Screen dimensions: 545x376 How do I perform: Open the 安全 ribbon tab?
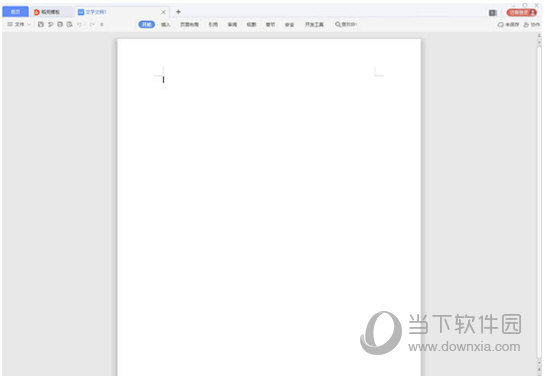[x=290, y=24]
